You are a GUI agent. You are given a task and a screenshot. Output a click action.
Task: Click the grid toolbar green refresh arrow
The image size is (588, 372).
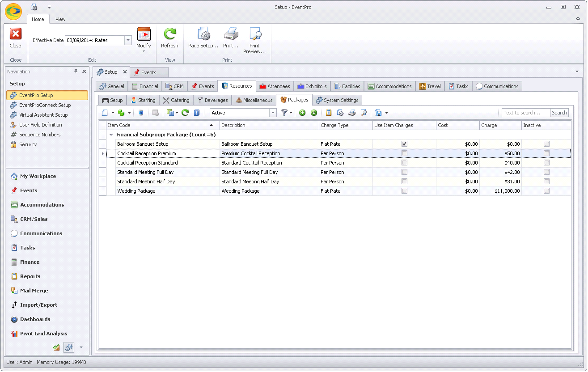(185, 113)
